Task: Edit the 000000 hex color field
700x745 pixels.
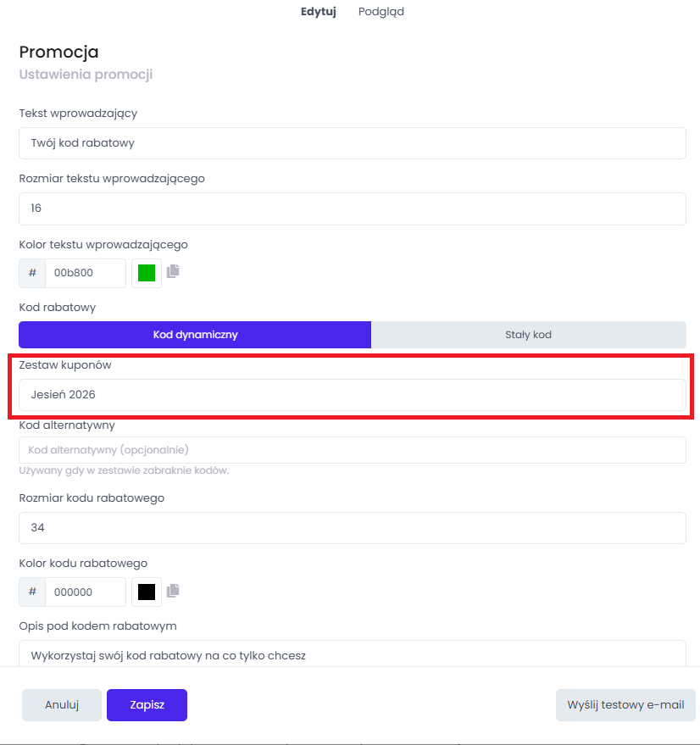Action: coord(86,592)
